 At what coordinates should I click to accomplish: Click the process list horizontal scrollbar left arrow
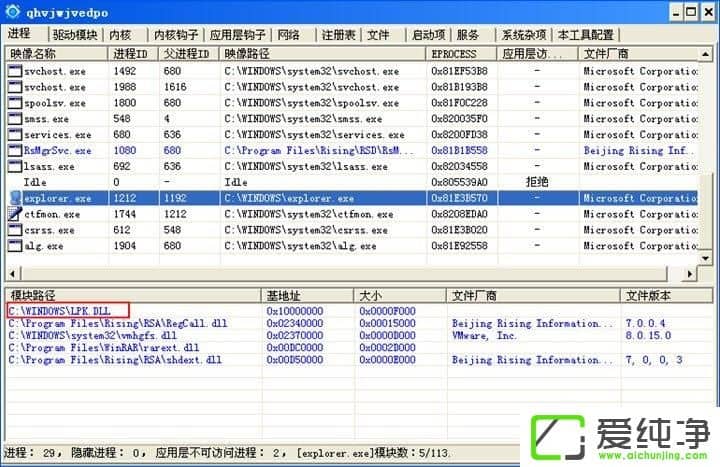tap(12, 274)
